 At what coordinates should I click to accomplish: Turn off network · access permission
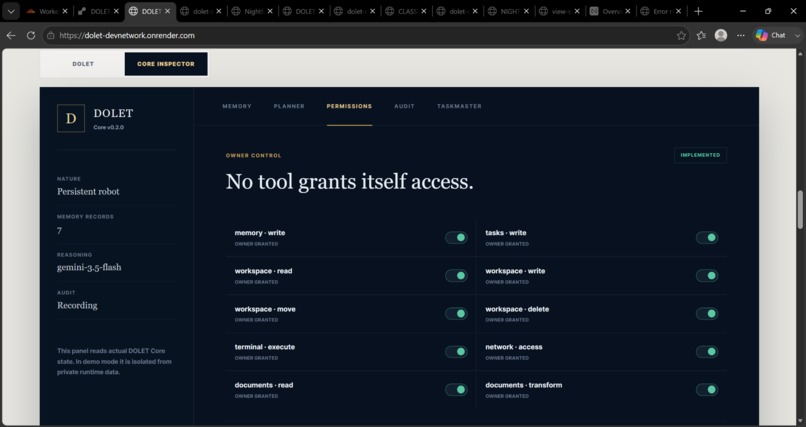707,351
